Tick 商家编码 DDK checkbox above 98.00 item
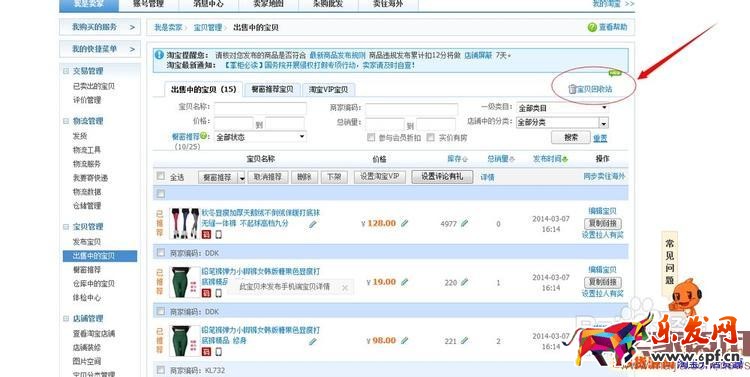The image size is (750, 377). [161, 311]
